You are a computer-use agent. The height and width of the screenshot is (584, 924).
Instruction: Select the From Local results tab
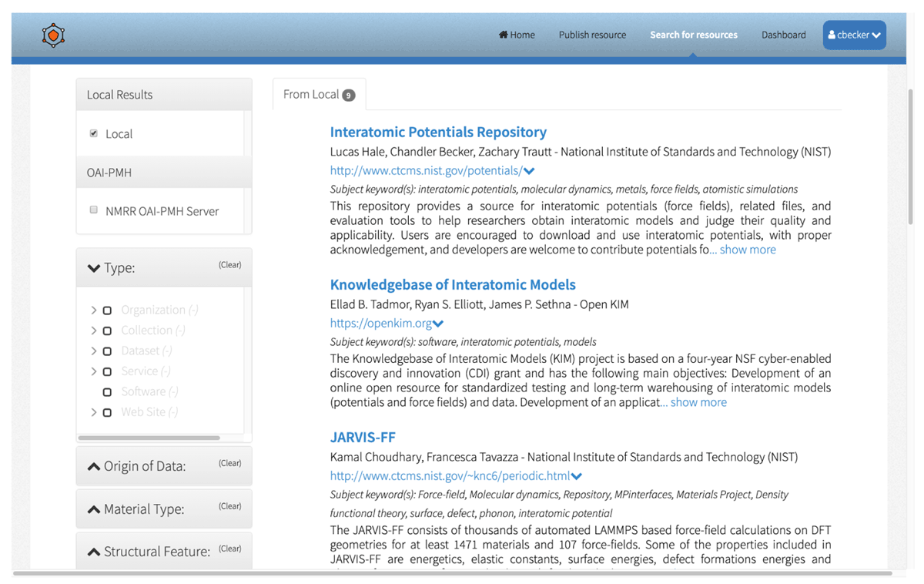(x=319, y=94)
